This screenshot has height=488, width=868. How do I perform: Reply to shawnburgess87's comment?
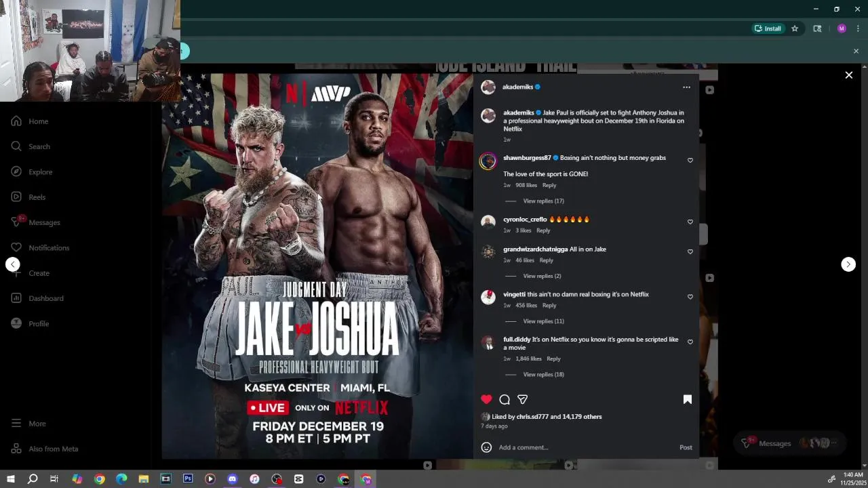tap(549, 186)
